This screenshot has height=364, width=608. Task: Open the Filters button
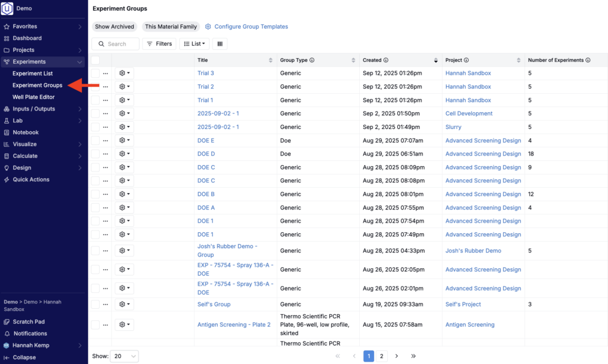pyautogui.click(x=159, y=44)
